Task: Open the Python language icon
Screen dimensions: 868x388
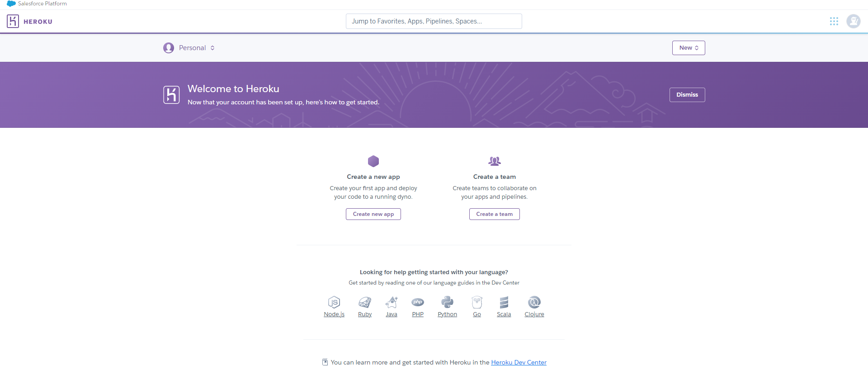Action: (448, 302)
